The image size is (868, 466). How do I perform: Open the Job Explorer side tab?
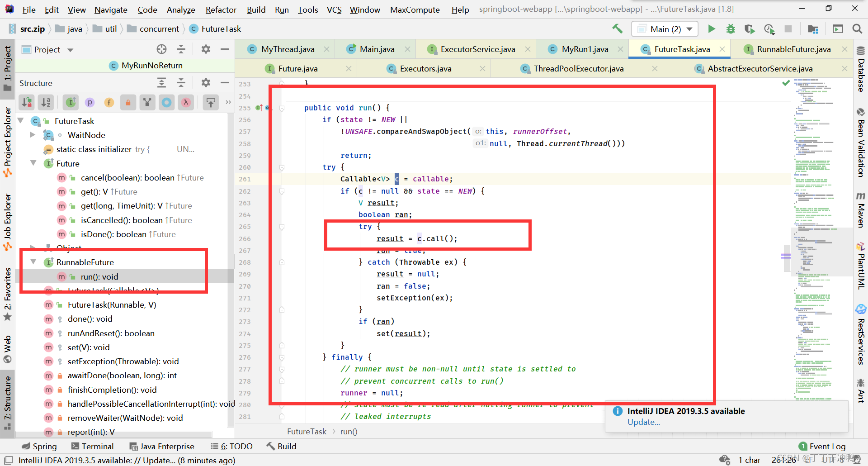tap(8, 222)
